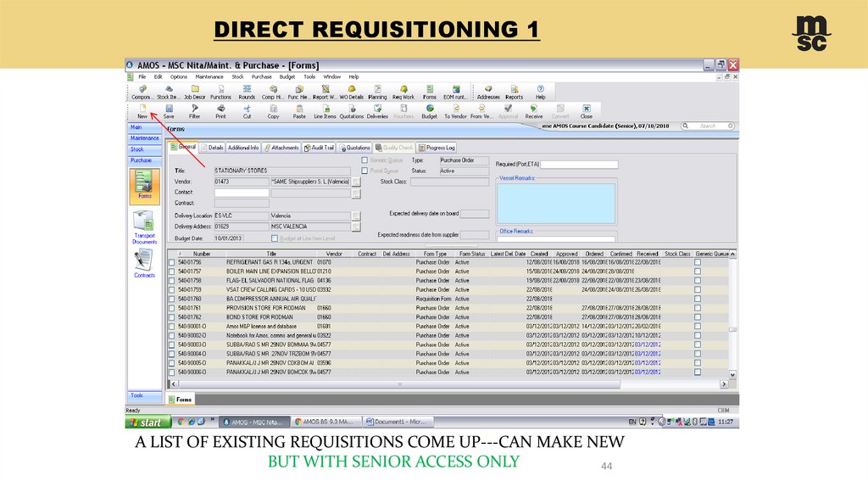Viewport: 868px width, 487px height.
Task: Click the Windows Start button
Action: click(x=147, y=423)
